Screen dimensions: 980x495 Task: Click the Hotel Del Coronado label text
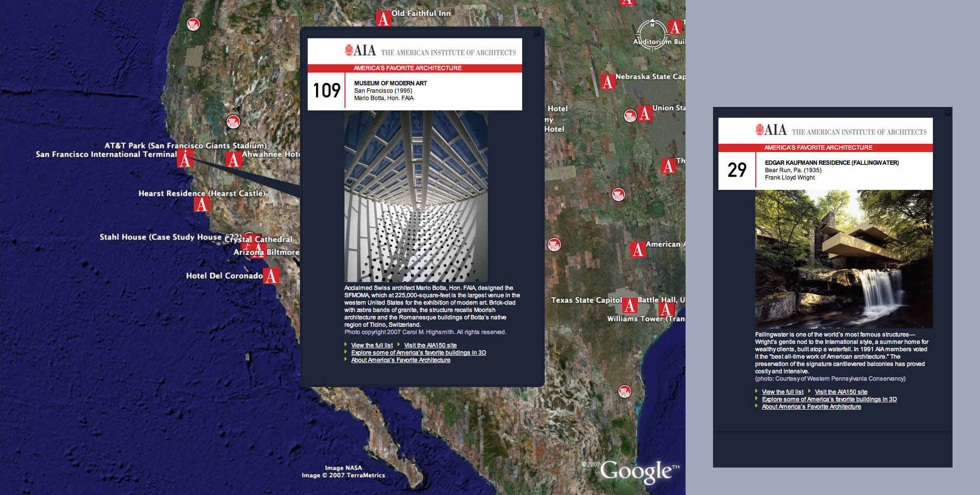click(x=224, y=276)
